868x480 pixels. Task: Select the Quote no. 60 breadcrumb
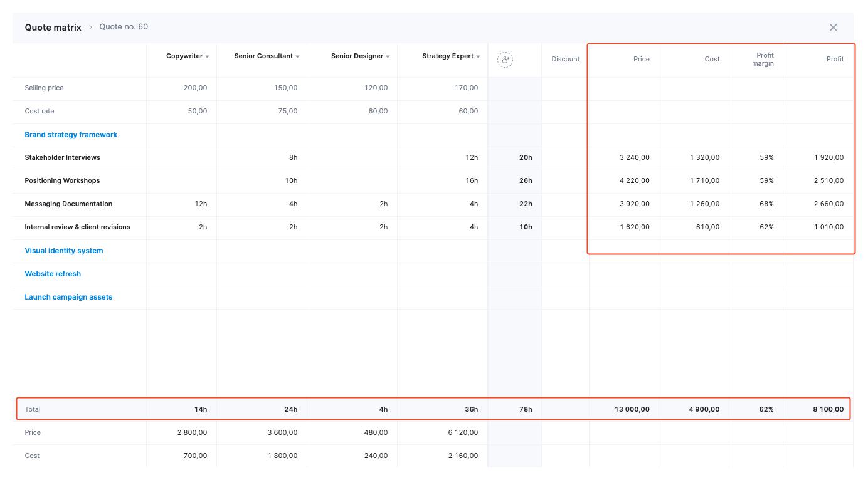click(x=124, y=27)
